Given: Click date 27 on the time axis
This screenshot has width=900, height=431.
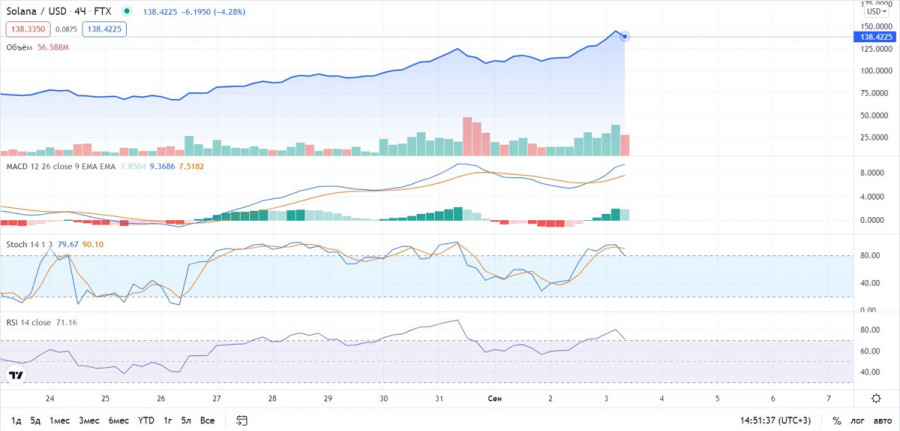Looking at the screenshot, I should 216,398.
